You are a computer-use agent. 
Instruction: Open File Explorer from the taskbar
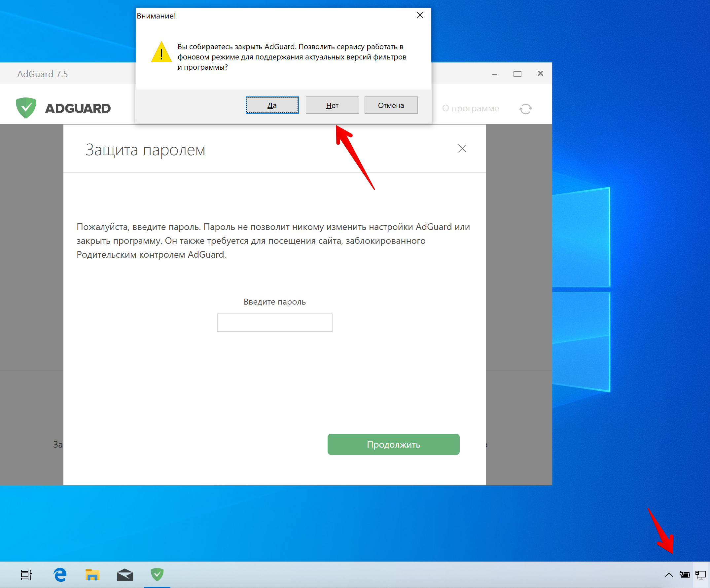point(92,574)
